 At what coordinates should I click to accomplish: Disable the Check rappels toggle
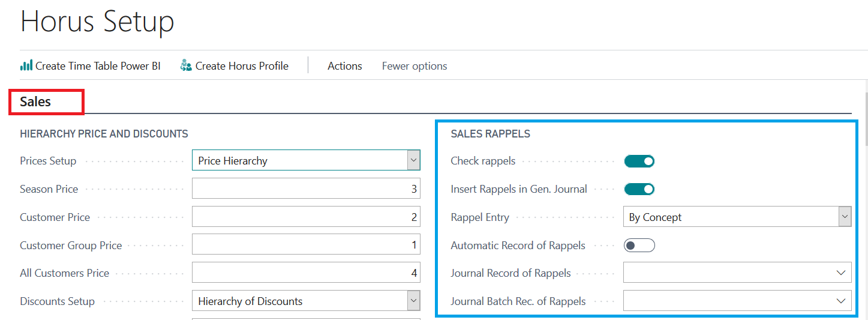tap(639, 161)
